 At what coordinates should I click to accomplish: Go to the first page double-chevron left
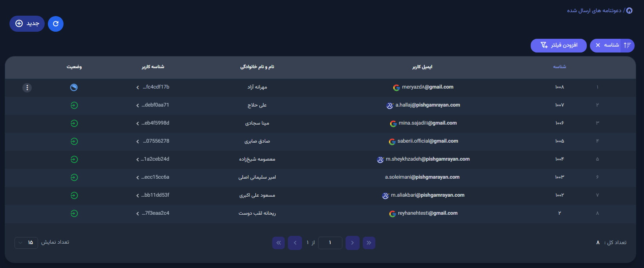click(x=278, y=243)
